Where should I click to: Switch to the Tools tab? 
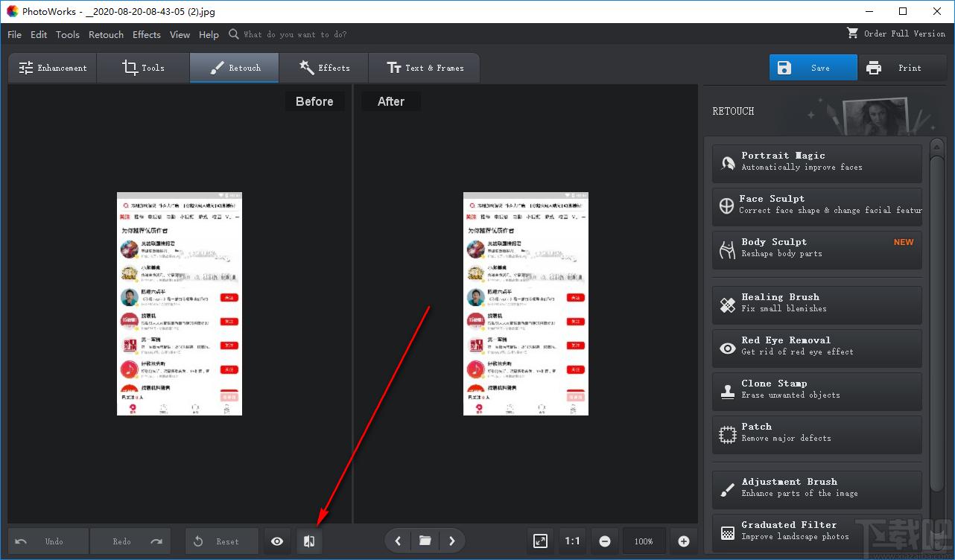(143, 68)
